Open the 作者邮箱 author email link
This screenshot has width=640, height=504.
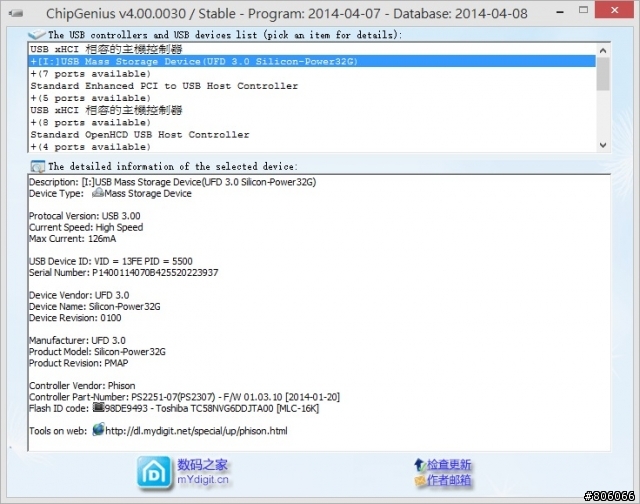[449, 480]
